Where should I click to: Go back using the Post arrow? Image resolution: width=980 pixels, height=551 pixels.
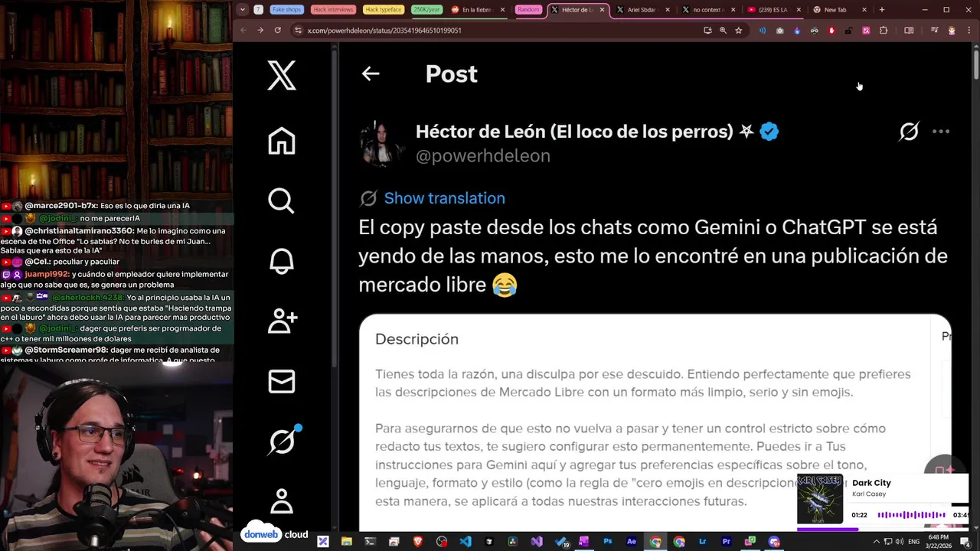(x=371, y=73)
